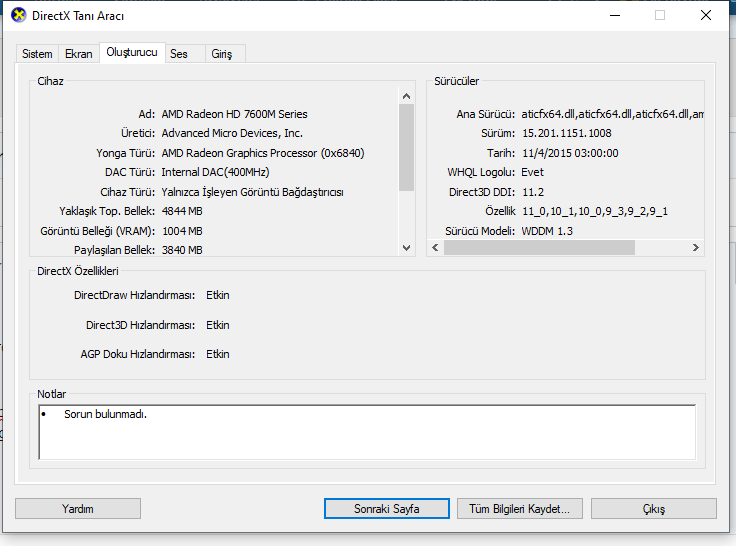
Task: Click feature levels '11_0,10_1,10_0,9_3,9_2,9_1'
Action: click(595, 211)
